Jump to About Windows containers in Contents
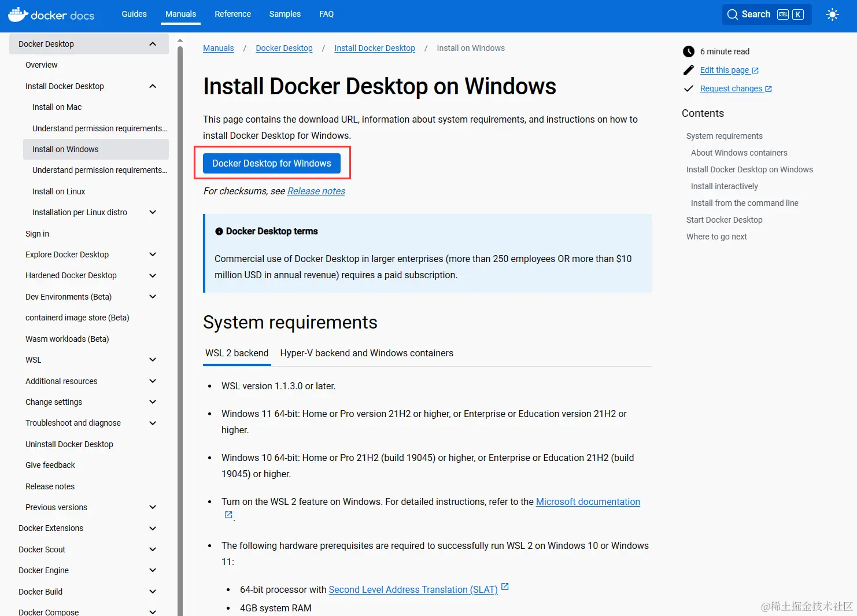 [x=739, y=153]
